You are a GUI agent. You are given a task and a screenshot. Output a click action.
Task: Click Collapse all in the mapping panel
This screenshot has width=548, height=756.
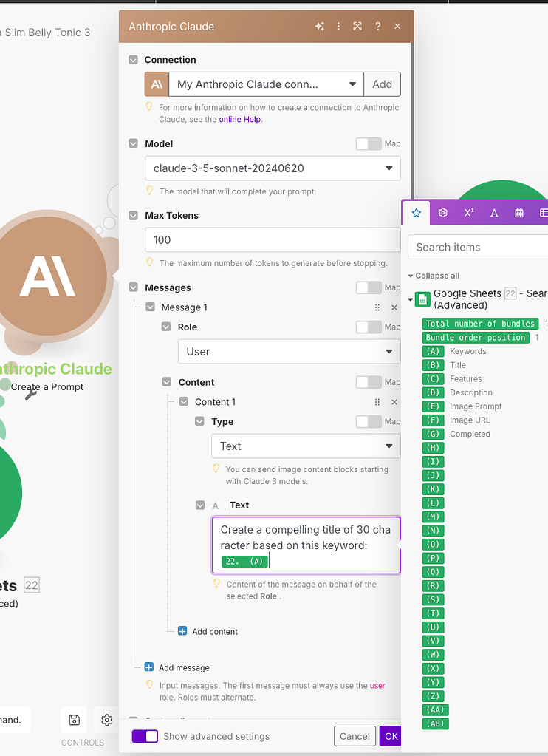pyautogui.click(x=434, y=276)
